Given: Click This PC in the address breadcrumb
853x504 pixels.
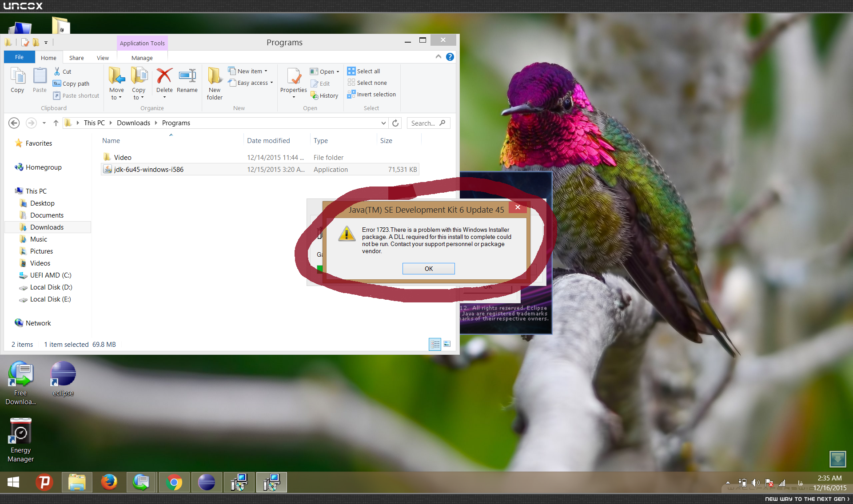Looking at the screenshot, I should [94, 123].
